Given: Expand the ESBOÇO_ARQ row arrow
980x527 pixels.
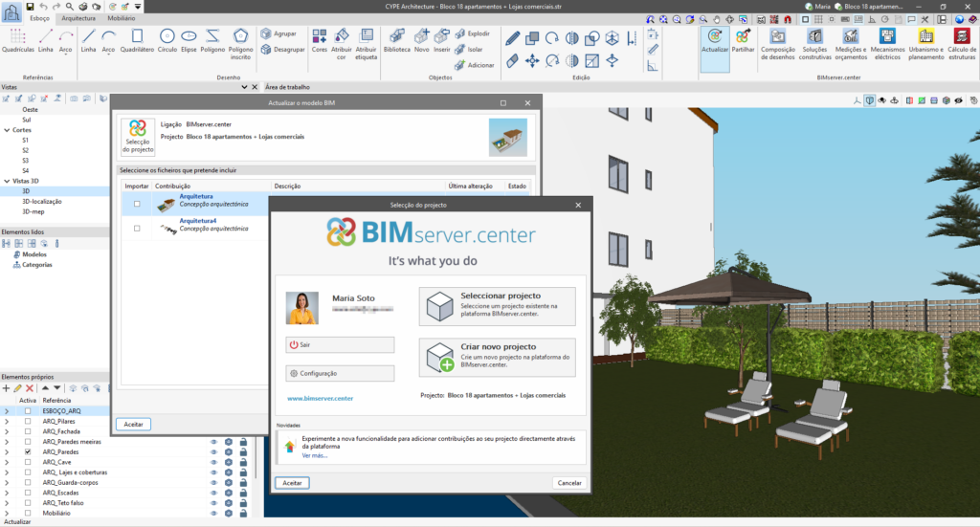Looking at the screenshot, I should tap(7, 411).
